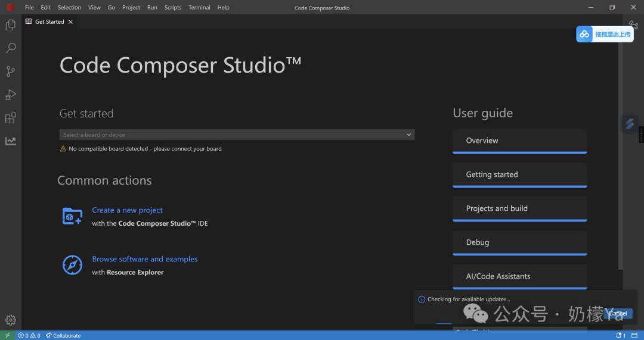Open the File menu

coord(29,7)
